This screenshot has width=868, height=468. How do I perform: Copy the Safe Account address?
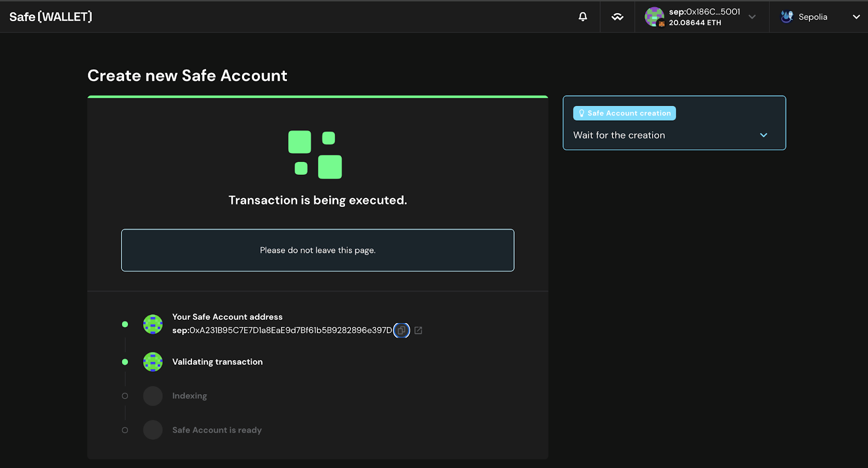tap(401, 330)
